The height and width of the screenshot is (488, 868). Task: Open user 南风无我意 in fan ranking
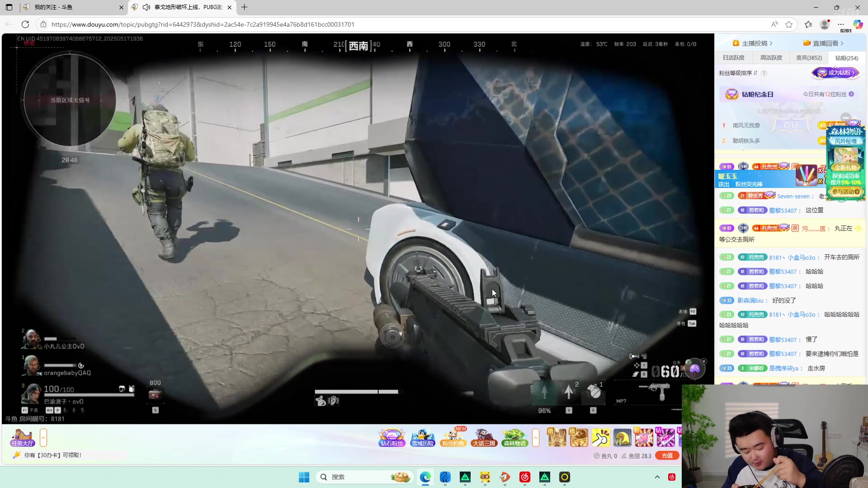[x=746, y=126]
